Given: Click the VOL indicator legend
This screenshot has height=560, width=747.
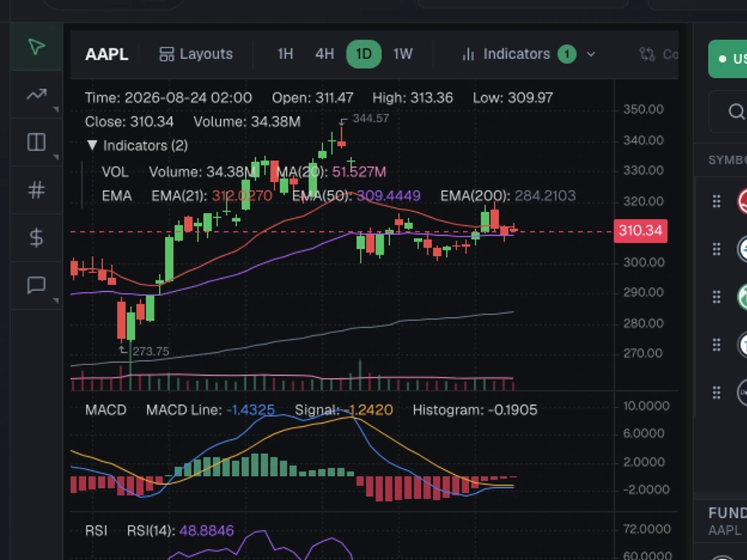Looking at the screenshot, I should [115, 172].
